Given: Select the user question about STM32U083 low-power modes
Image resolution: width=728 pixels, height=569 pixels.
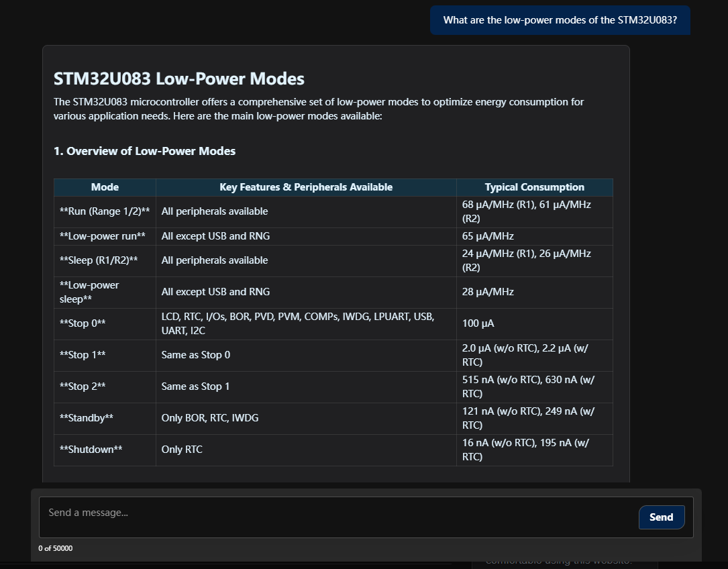Looking at the screenshot, I should click(560, 20).
